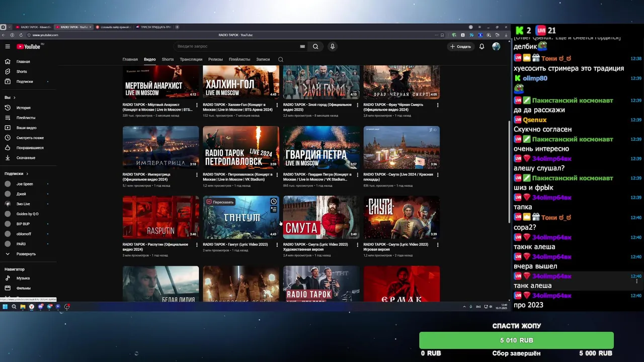Screen dimensions: 644x362
Task: Click the browser page vertical scrollbar
Action: coord(509,171)
